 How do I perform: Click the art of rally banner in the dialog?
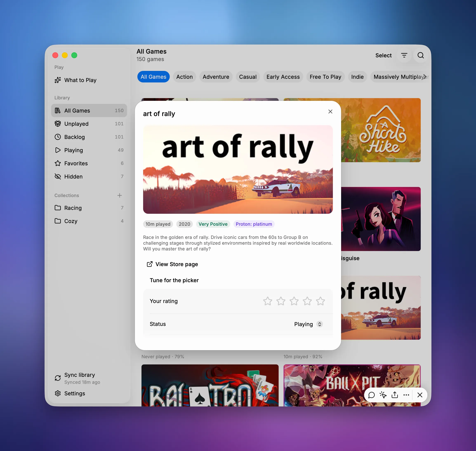pyautogui.click(x=238, y=169)
